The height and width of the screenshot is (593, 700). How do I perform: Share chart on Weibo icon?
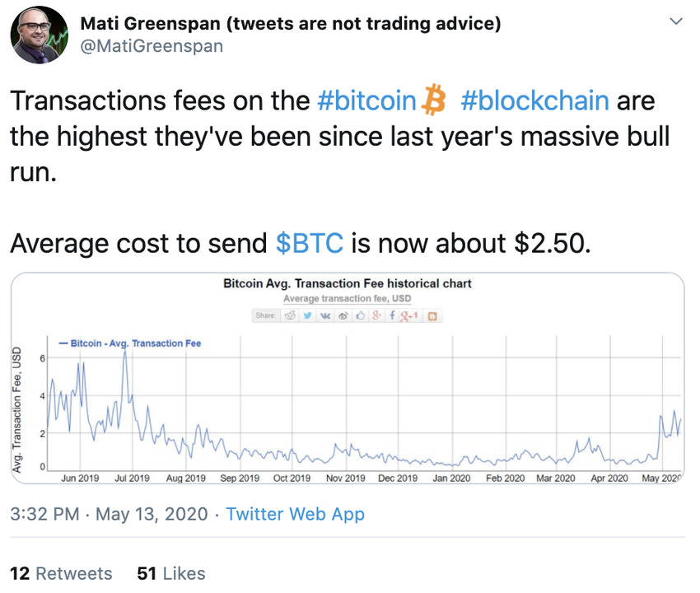click(x=343, y=315)
